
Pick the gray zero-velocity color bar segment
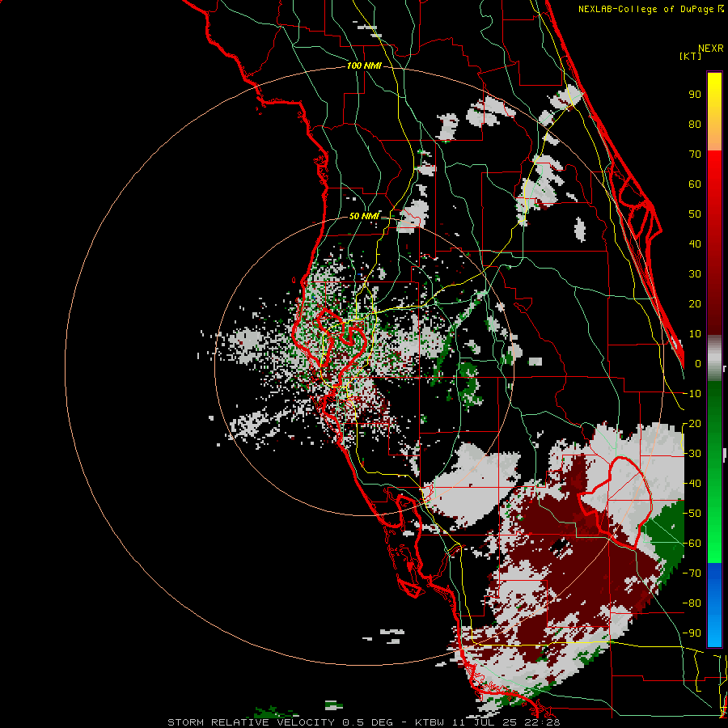point(714,358)
